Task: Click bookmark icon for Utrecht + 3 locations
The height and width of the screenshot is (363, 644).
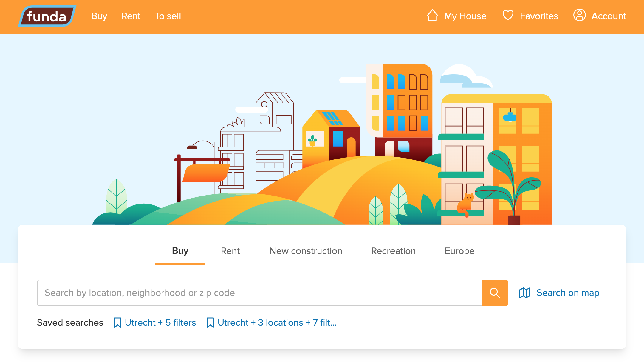Action: 210,323
